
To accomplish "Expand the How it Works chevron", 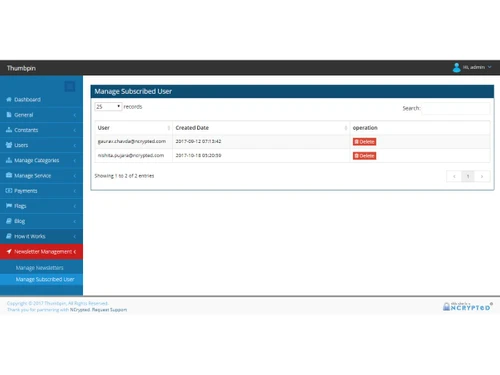I will (x=75, y=236).
